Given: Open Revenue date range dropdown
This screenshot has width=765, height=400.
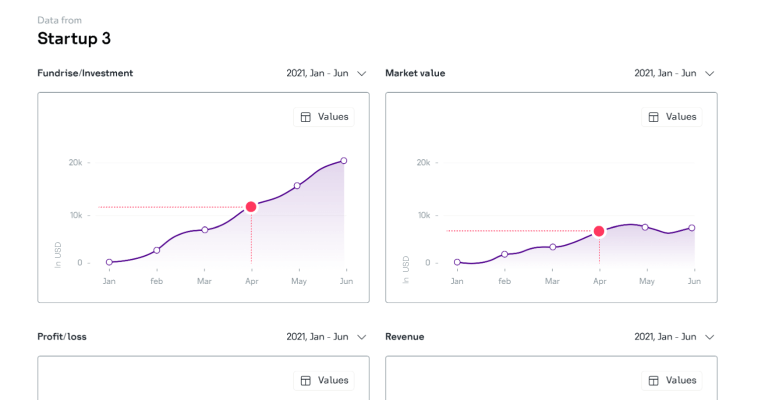Looking at the screenshot, I should click(x=674, y=337).
